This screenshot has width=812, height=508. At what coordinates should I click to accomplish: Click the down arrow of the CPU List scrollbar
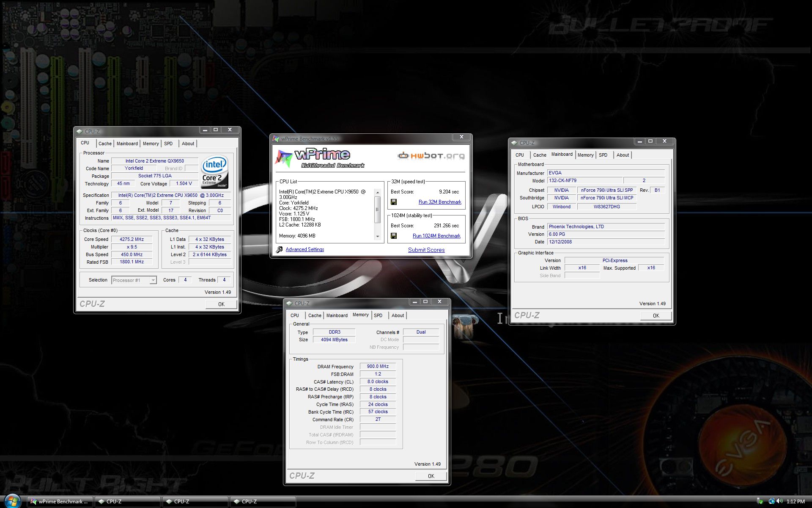coord(377,236)
